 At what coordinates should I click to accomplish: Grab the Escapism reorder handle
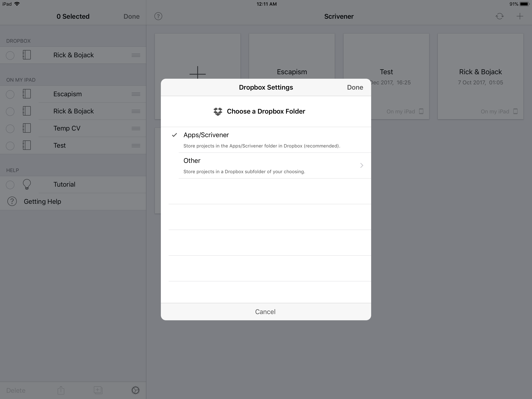(136, 94)
